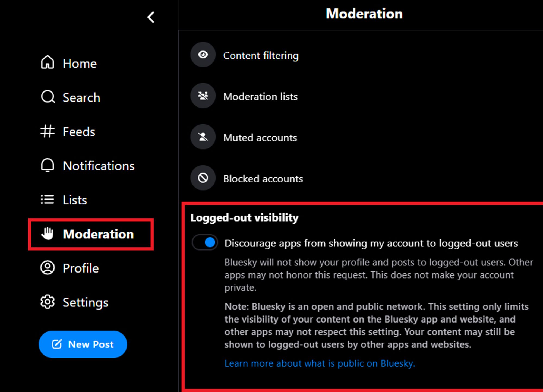Click the Notifications bell icon in sidebar
This screenshot has width=543, height=392.
coord(46,165)
